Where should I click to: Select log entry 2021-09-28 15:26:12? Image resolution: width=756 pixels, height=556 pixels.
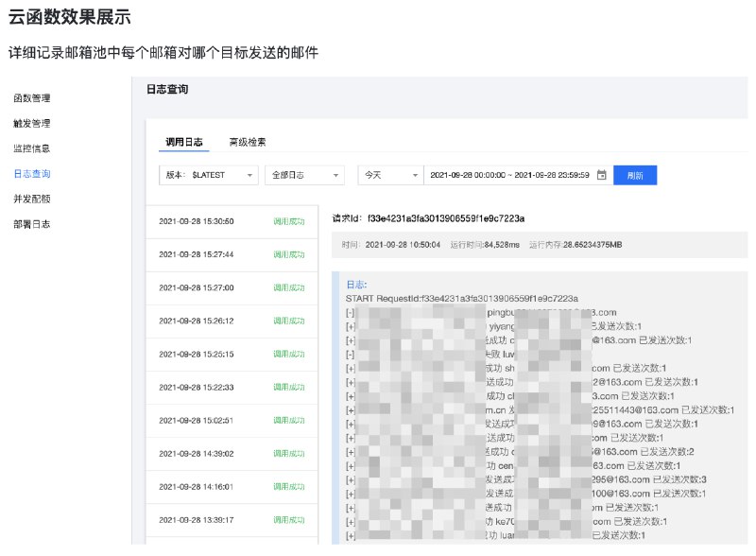(232, 321)
